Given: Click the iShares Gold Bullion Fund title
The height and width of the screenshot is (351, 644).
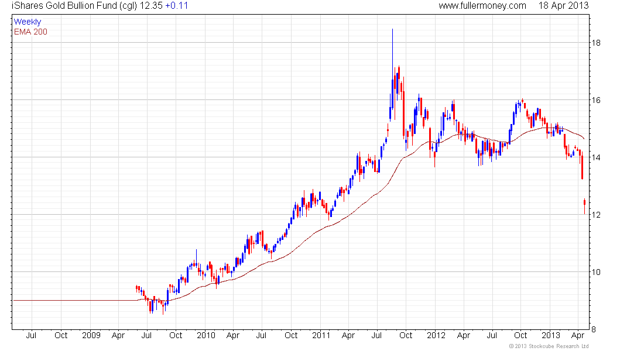Looking at the screenshot, I should [74, 6].
